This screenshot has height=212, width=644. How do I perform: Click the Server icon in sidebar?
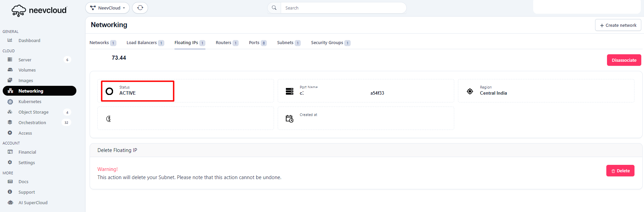[x=10, y=60]
